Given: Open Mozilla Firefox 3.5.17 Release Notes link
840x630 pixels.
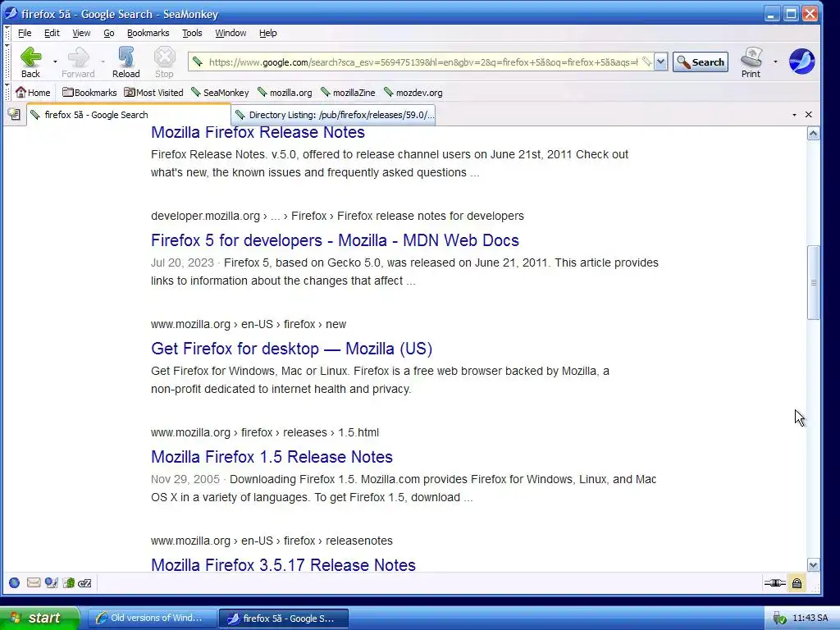Looking at the screenshot, I should point(283,564).
